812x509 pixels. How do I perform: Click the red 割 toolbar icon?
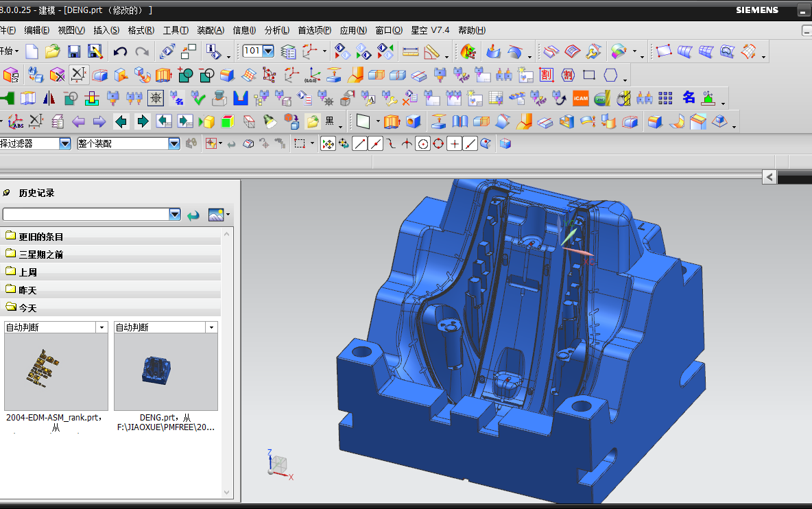[547, 75]
